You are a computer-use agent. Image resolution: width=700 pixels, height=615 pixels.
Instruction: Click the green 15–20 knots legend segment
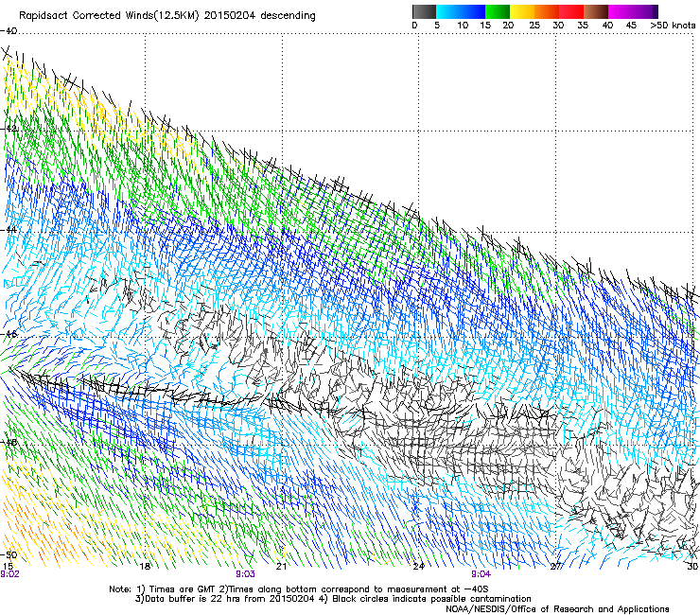[498, 11]
